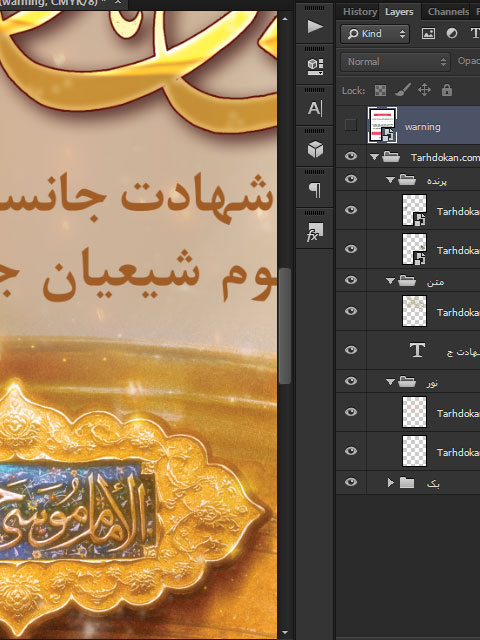Lock all layer attributes
This screenshot has width=480, height=640.
447,90
